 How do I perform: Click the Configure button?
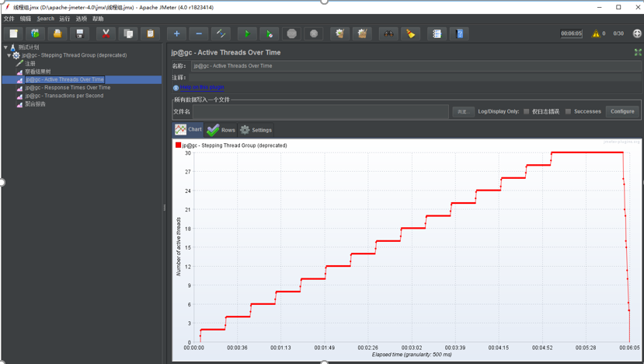point(622,111)
